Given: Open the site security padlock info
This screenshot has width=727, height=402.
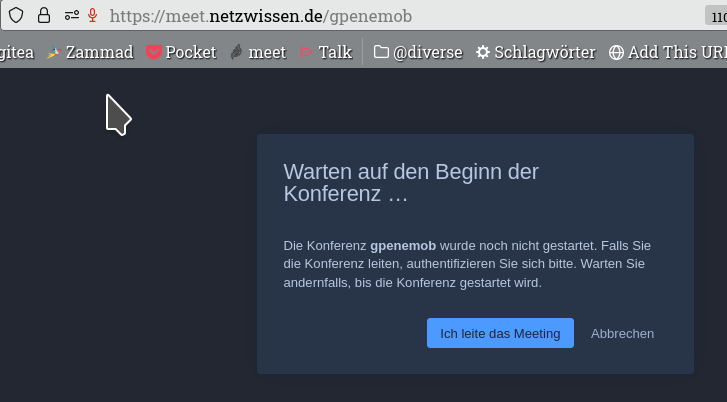Looking at the screenshot, I should pos(44,15).
